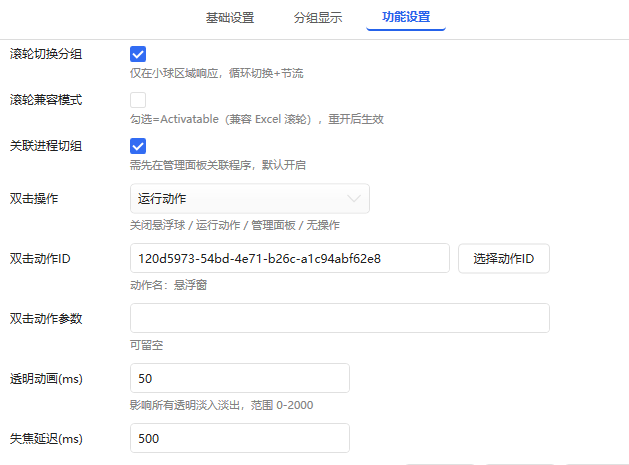Select the 功能设置 tab
This screenshot has width=629, height=465.
pyautogui.click(x=406, y=17)
